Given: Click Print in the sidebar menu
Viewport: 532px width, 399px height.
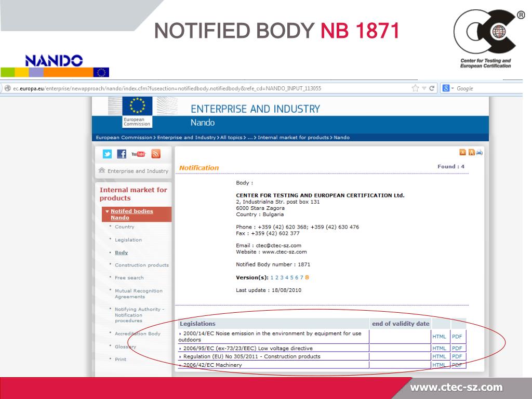Looking at the screenshot, I should [121, 360].
